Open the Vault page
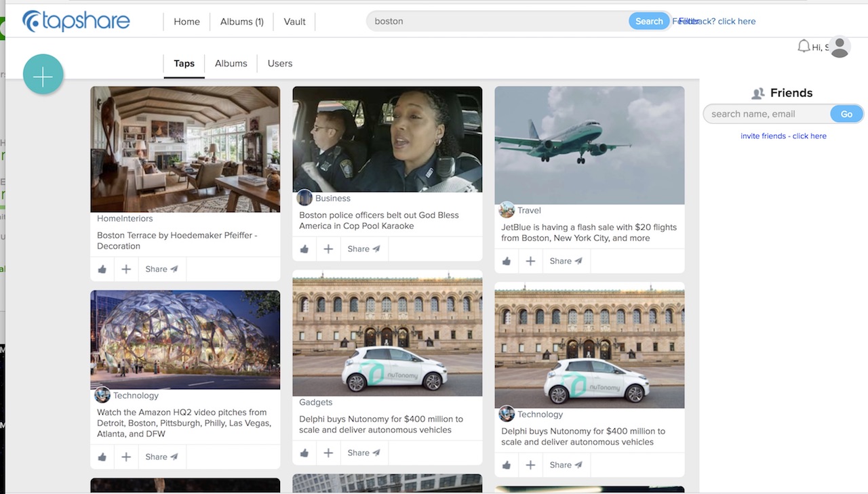Screen dimensions: 868x494 [x=294, y=22]
